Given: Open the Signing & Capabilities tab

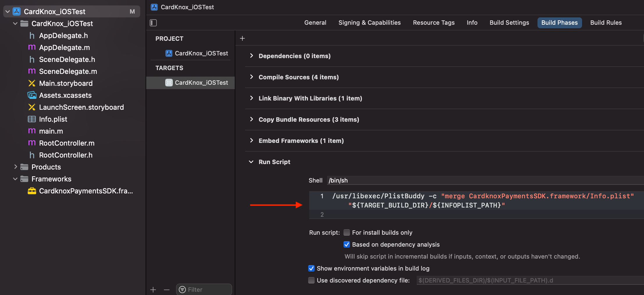Looking at the screenshot, I should pyautogui.click(x=369, y=23).
